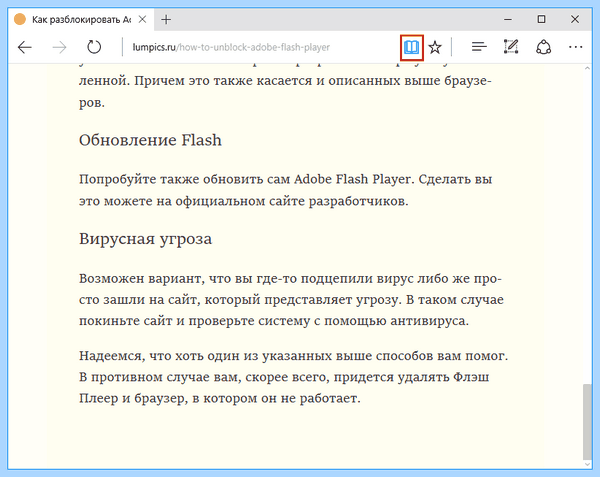Image resolution: width=600 pixels, height=477 pixels.
Task: Select the 'Как разблокировать' browser tab
Action: pos(81,20)
